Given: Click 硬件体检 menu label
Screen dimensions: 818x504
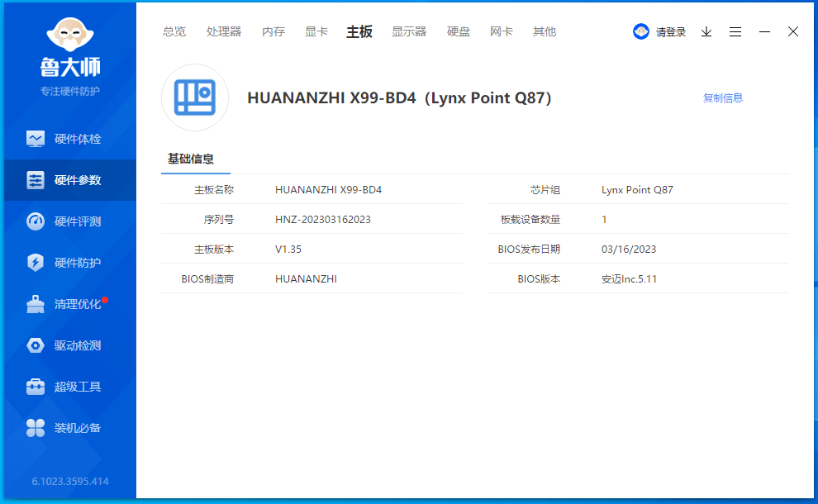Looking at the screenshot, I should pos(78,139).
